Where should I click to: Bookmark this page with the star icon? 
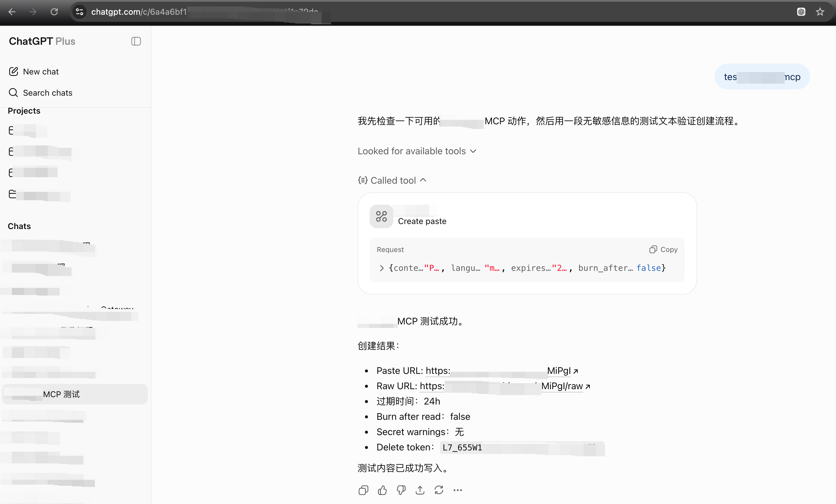coord(820,12)
